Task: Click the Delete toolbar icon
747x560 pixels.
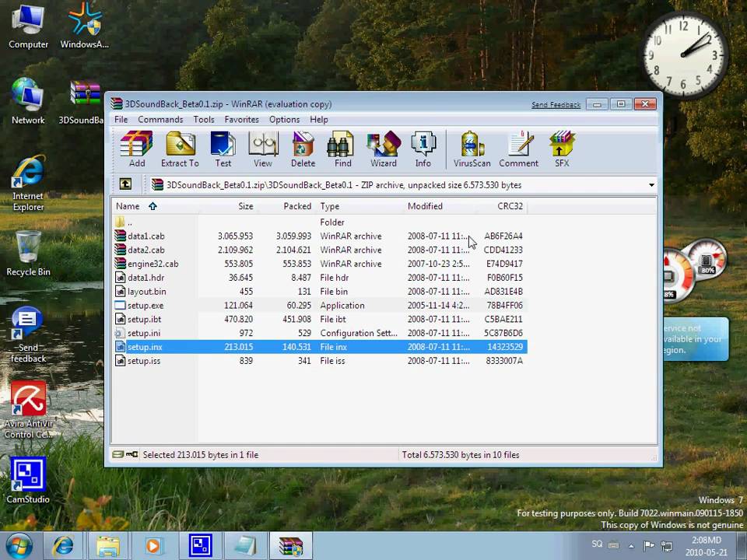Action: click(x=303, y=149)
